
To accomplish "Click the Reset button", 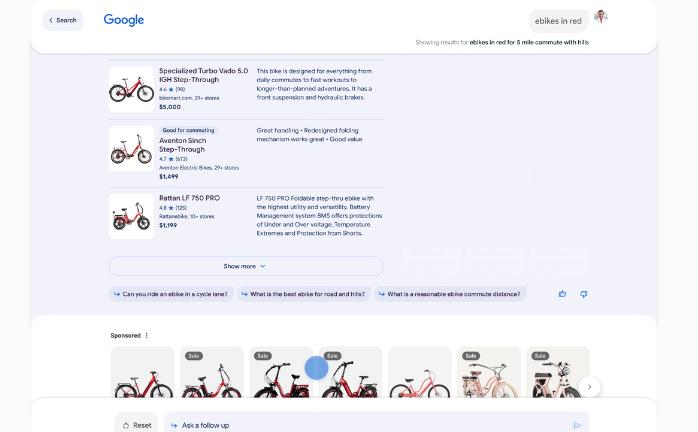I will (x=137, y=425).
